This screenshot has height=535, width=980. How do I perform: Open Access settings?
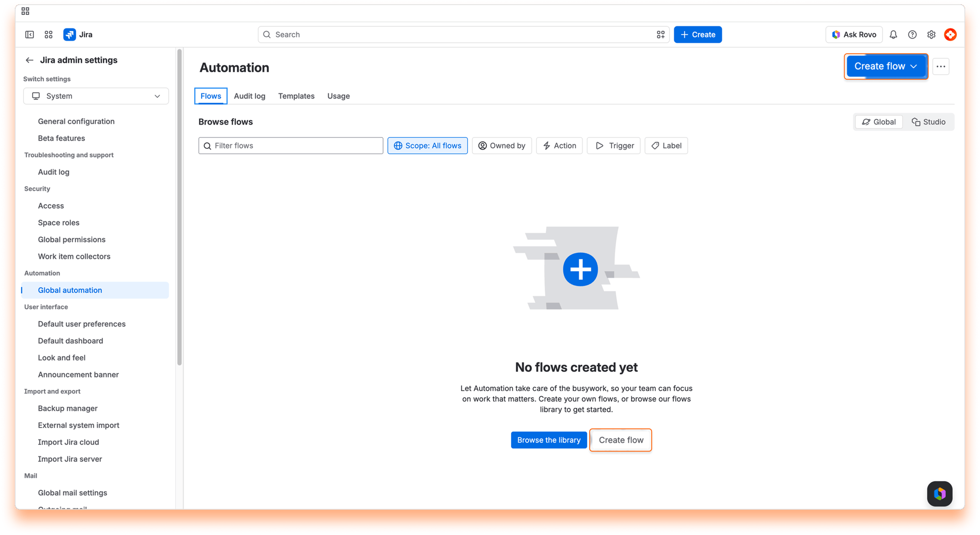(95, 206)
